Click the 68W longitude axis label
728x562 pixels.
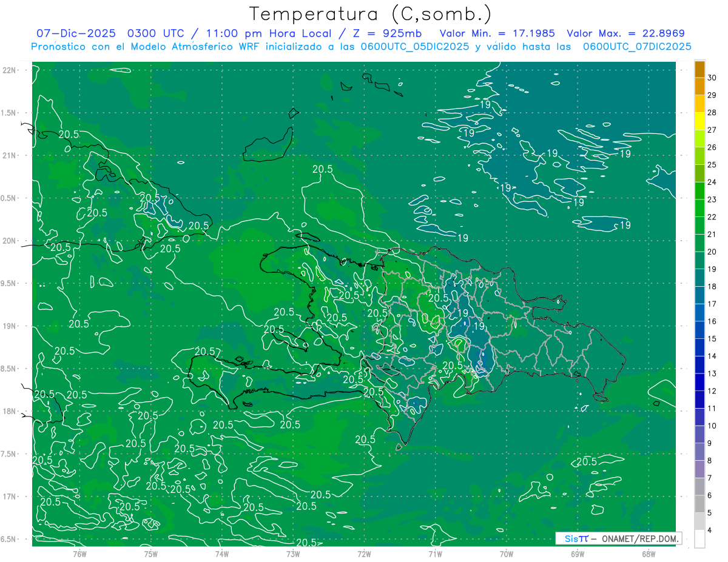(x=649, y=554)
